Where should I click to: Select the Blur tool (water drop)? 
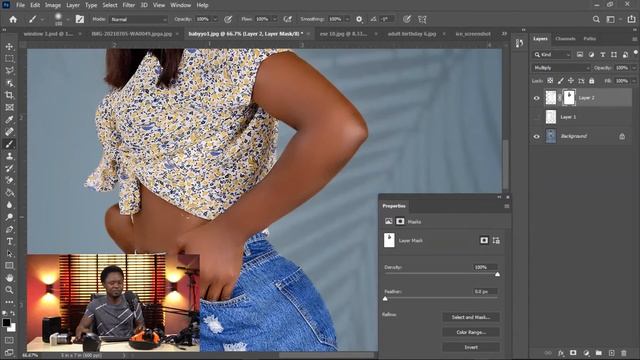click(x=9, y=204)
